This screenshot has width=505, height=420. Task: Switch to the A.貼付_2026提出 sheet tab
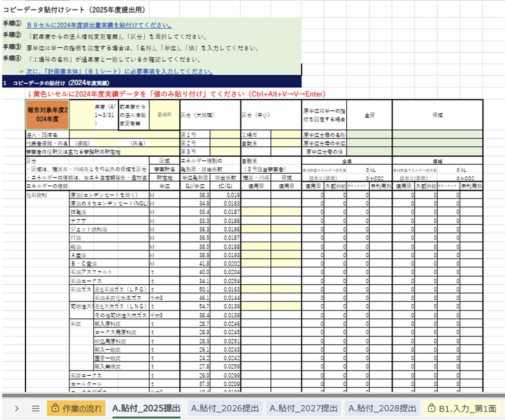coord(225,408)
